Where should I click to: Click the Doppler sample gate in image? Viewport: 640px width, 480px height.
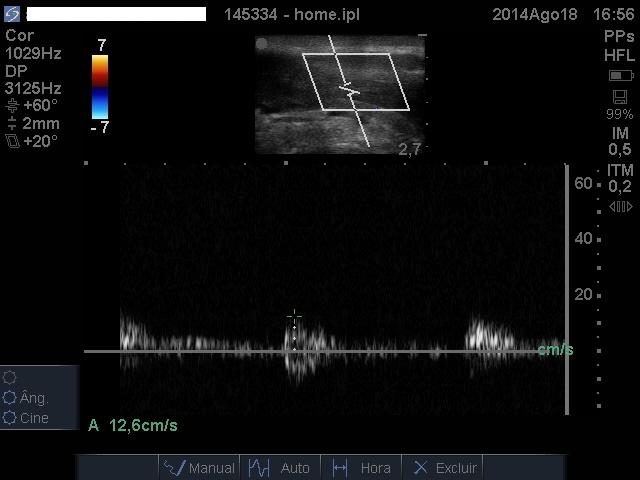click(349, 91)
